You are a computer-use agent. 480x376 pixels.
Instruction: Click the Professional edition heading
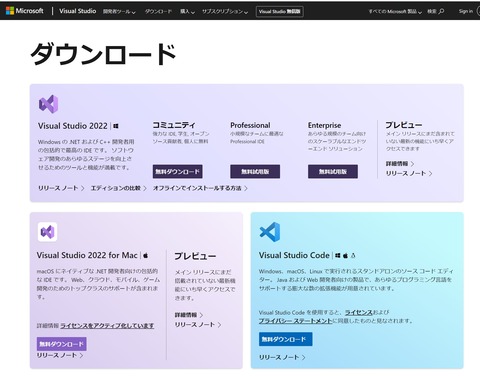250,125
